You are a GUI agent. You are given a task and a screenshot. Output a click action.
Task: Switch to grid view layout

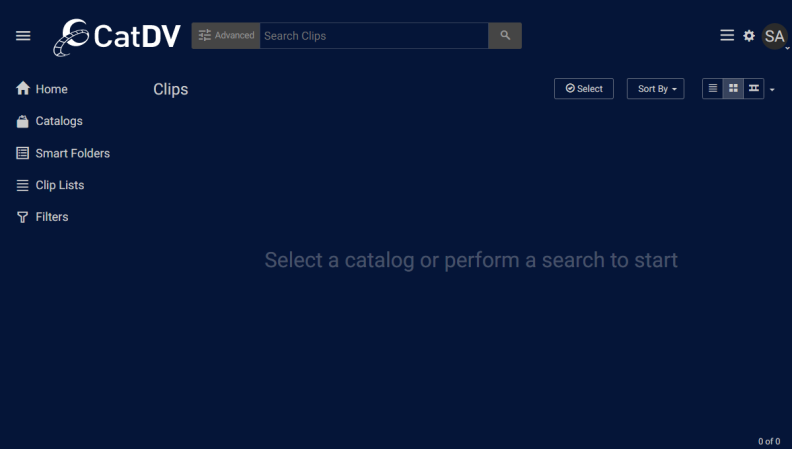733,88
